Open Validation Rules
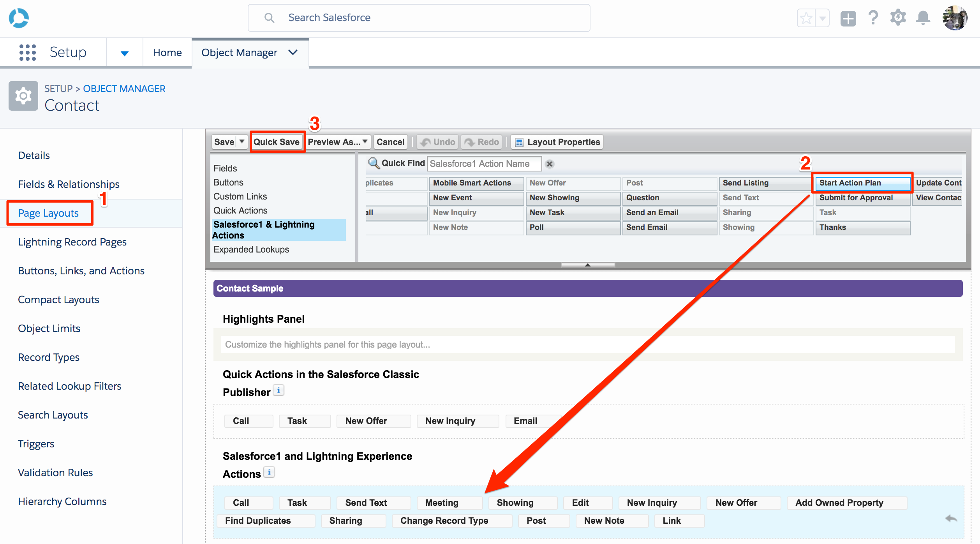This screenshot has width=980, height=544. point(55,473)
